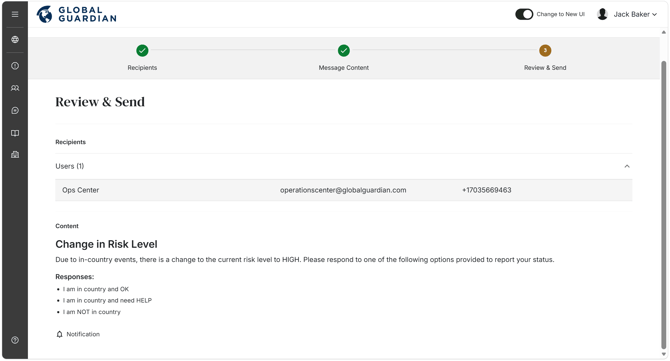The height and width of the screenshot is (361, 670).
Task: Click the Recipients step green checkmark
Action: click(142, 50)
